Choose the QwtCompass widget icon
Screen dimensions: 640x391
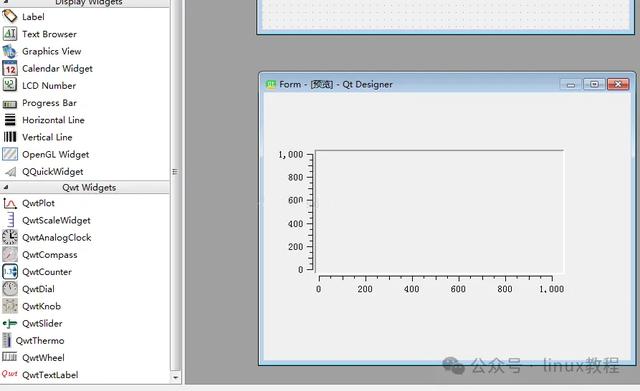(x=10, y=255)
